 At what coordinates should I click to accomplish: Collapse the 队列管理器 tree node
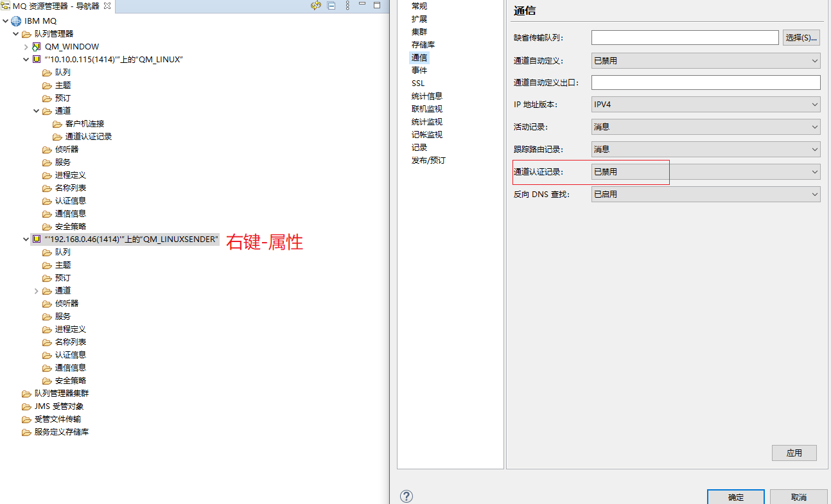click(16, 33)
